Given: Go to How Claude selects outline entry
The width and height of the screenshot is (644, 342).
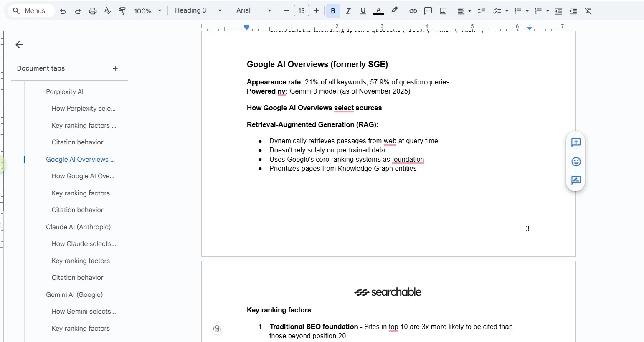Looking at the screenshot, I should pyautogui.click(x=84, y=243).
